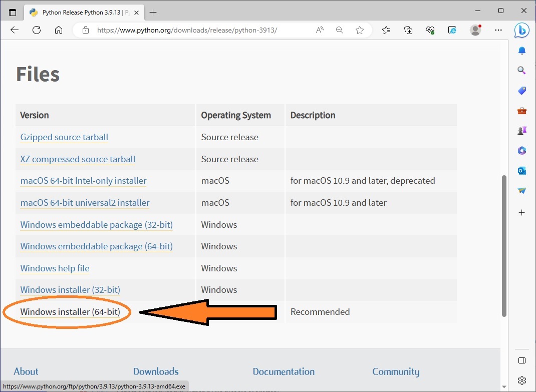
Task: Close the Python Release tab
Action: click(x=136, y=13)
